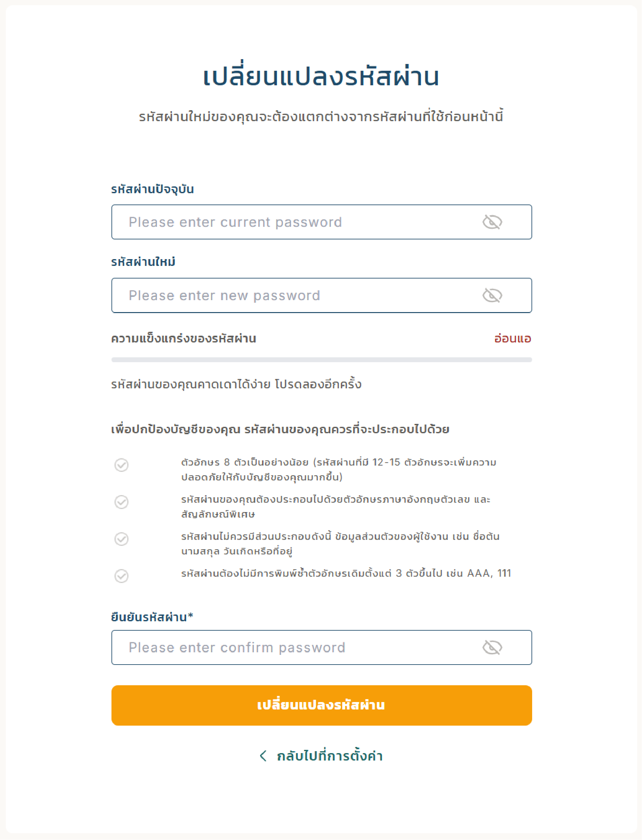Image resolution: width=642 pixels, height=840 pixels.
Task: Click the password strength progress bar
Action: point(322,360)
